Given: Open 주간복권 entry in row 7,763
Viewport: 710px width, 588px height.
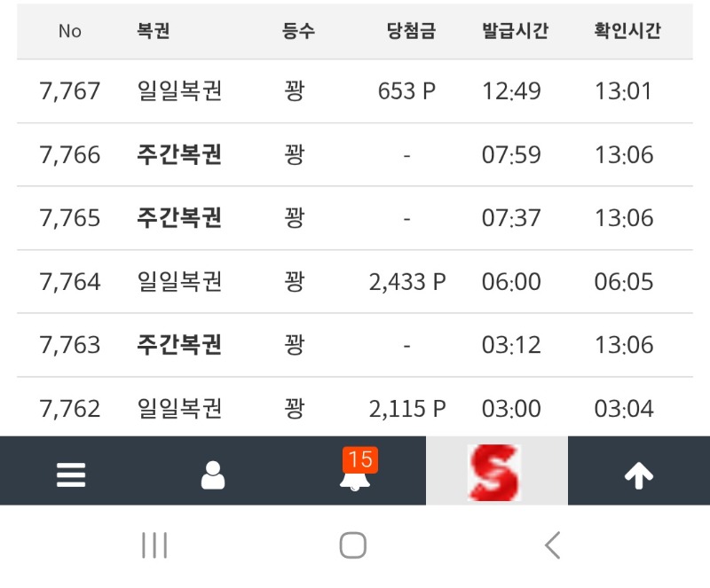Looking at the screenshot, I should coord(179,344).
